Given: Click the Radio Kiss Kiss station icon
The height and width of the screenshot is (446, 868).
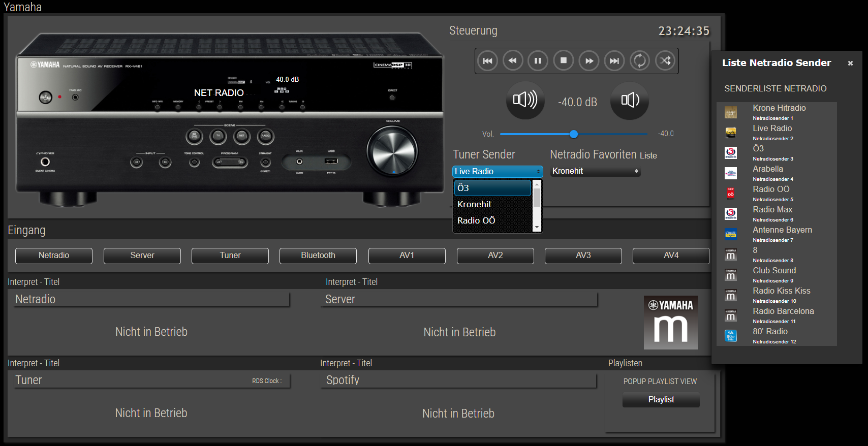Looking at the screenshot, I should [731, 295].
